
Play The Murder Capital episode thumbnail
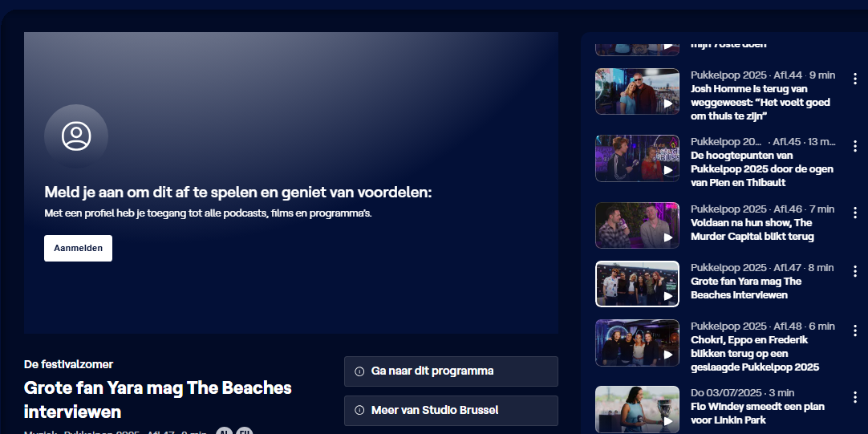pyautogui.click(x=637, y=225)
